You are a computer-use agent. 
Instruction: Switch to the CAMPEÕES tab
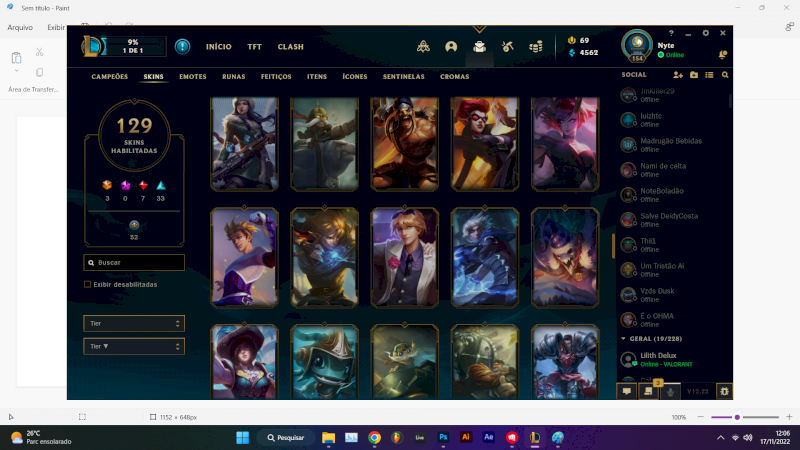(110, 77)
